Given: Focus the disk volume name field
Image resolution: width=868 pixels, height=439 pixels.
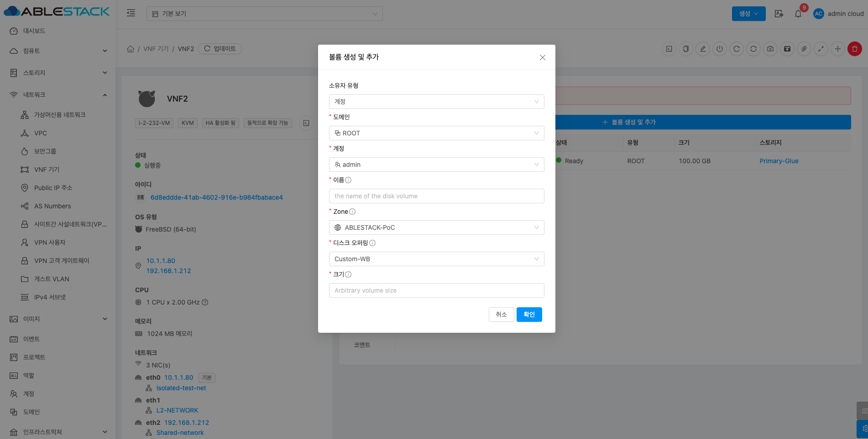Looking at the screenshot, I should coord(437,196).
